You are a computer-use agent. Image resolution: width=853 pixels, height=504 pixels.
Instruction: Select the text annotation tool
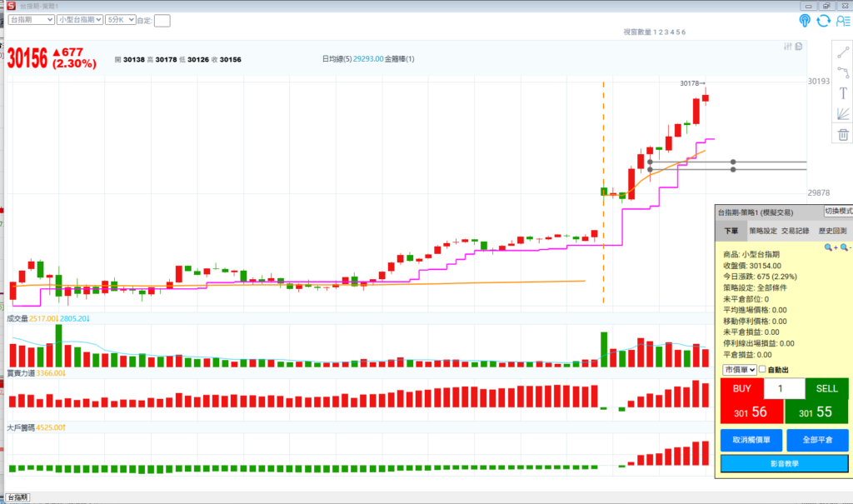(x=842, y=93)
